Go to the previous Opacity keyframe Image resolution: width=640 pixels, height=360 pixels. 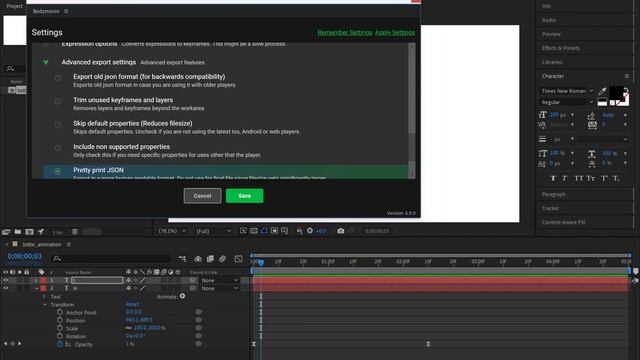pos(5,344)
